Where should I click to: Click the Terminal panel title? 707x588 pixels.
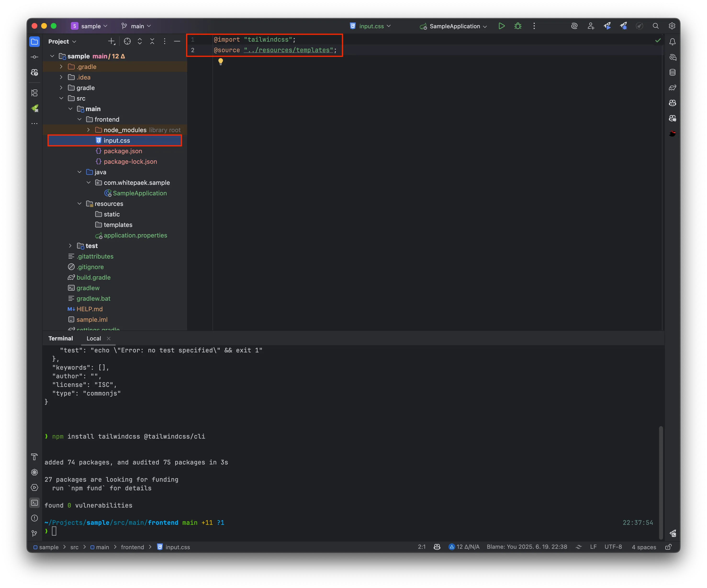pos(61,339)
